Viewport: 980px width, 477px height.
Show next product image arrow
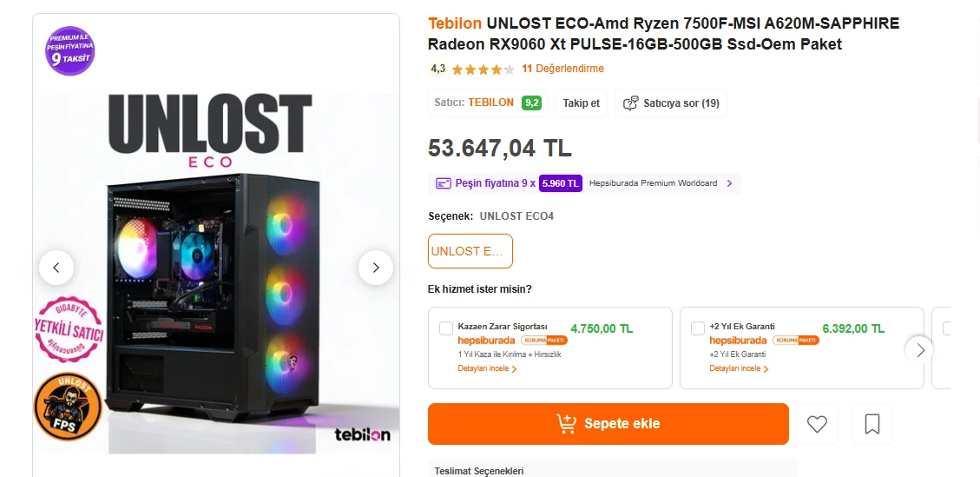pos(376,268)
